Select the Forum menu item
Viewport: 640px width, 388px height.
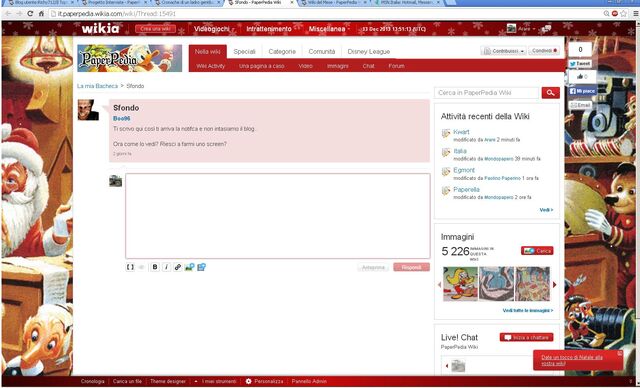click(x=396, y=66)
